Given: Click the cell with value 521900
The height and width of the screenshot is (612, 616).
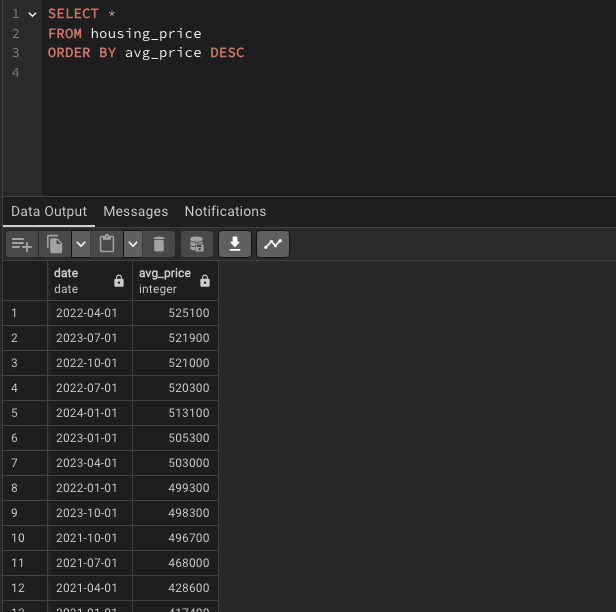Looking at the screenshot, I should [175, 338].
